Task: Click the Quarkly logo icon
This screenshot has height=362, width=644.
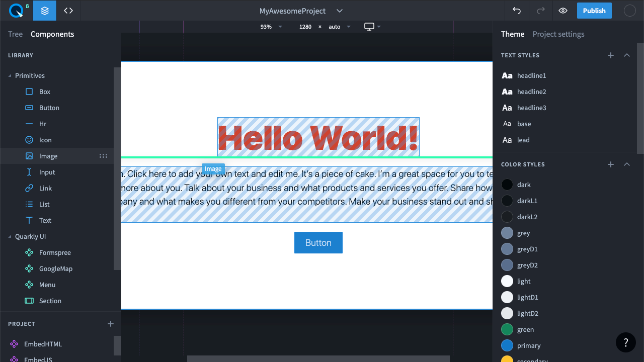Action: [17, 11]
